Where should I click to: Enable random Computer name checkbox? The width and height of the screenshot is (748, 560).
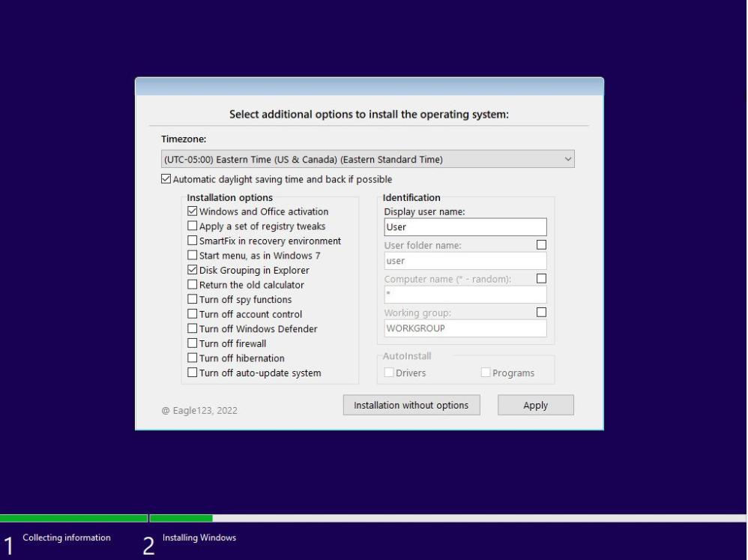pos(542,277)
